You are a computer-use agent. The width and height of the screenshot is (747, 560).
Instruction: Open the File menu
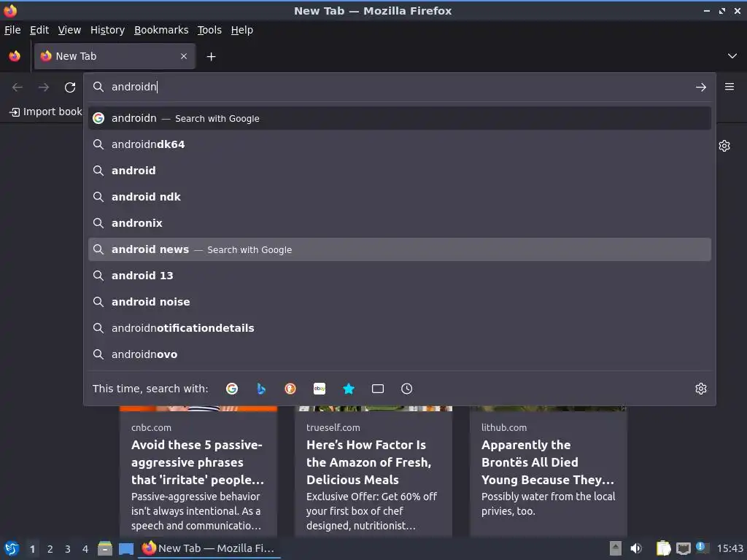pos(12,30)
